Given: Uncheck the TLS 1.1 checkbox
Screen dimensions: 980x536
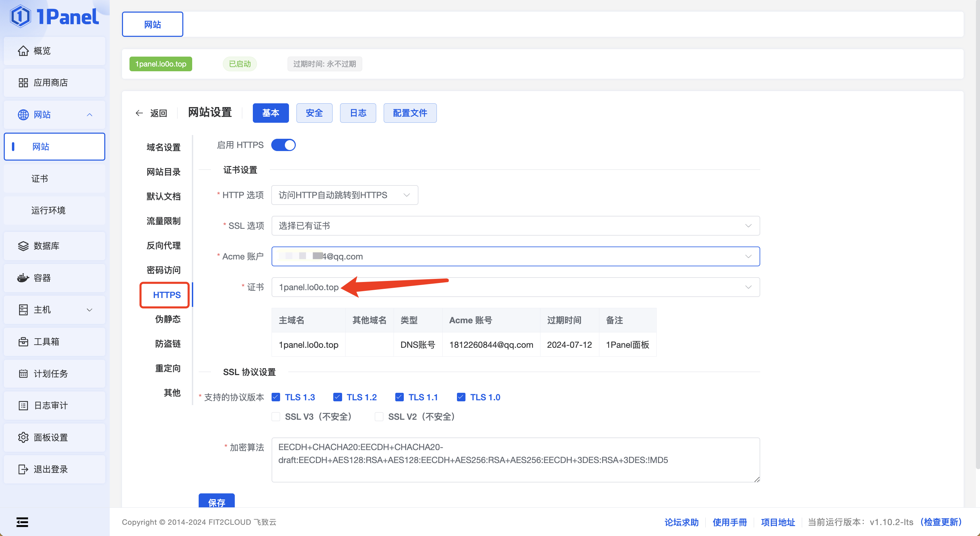Looking at the screenshot, I should pyautogui.click(x=399, y=397).
